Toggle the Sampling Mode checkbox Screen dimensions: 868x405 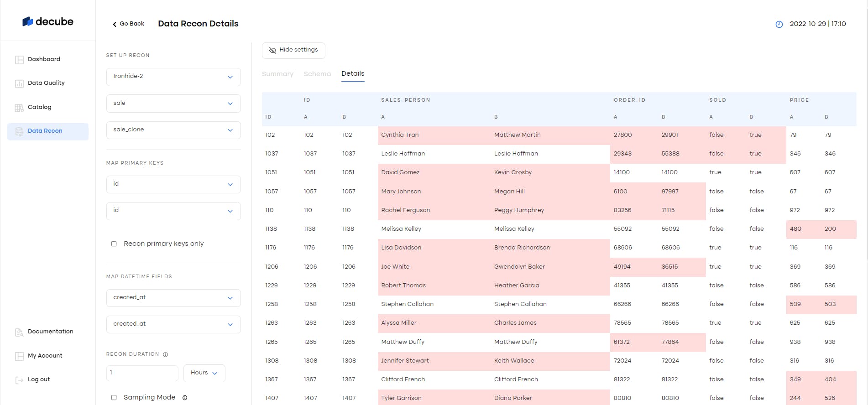(x=114, y=398)
